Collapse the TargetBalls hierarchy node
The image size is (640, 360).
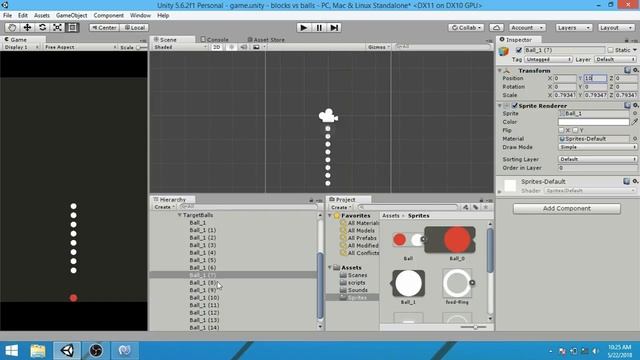(x=179, y=215)
